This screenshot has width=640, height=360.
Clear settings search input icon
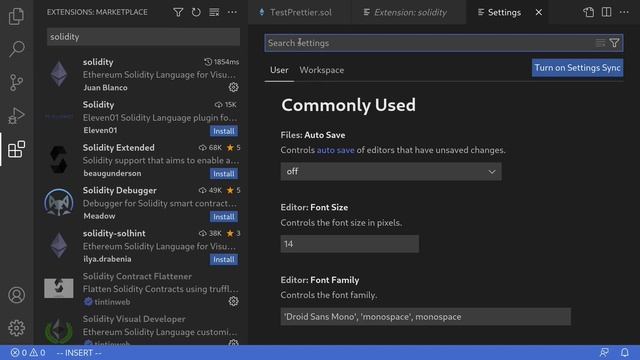[600, 43]
